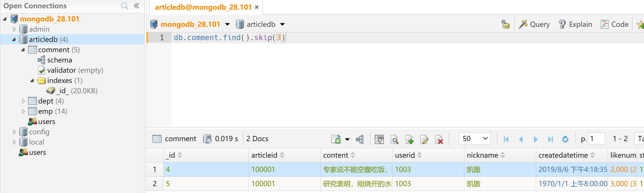
Task: Click the delete document red X icon
Action: point(439,139)
